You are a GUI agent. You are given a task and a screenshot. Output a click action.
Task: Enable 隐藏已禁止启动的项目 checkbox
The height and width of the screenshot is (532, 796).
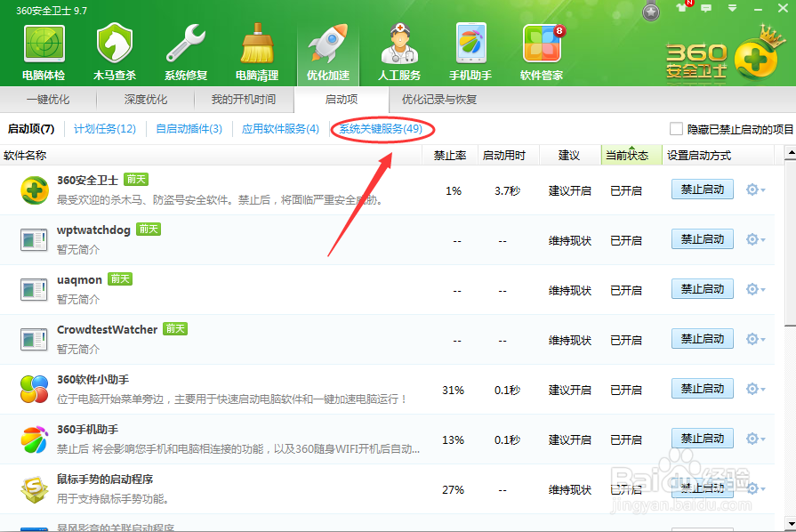tap(676, 128)
